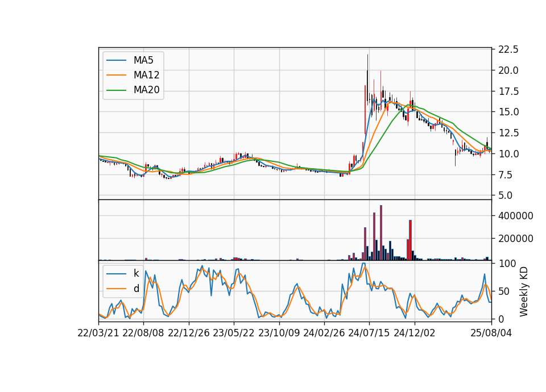Click the 22/12/26 date label

(x=189, y=333)
